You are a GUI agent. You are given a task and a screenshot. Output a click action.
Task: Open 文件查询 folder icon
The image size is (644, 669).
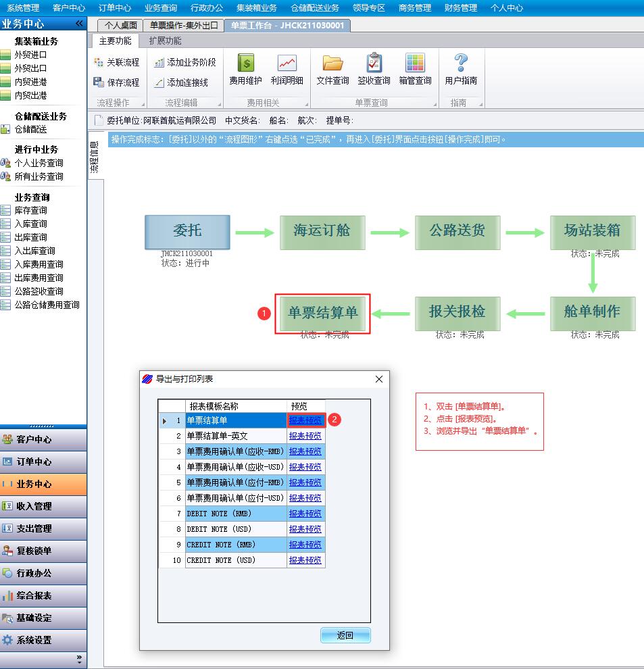pyautogui.click(x=332, y=70)
